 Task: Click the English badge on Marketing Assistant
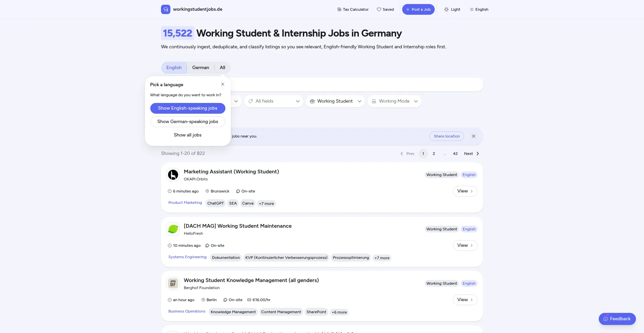469,175
